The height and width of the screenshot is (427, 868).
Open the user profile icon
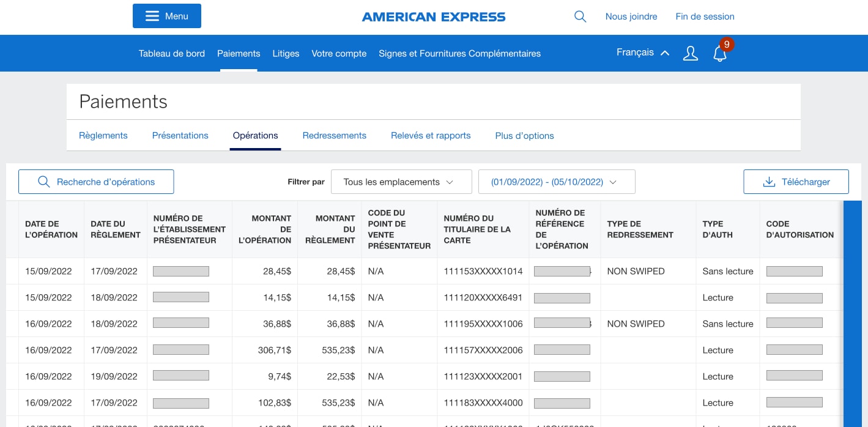tap(690, 53)
